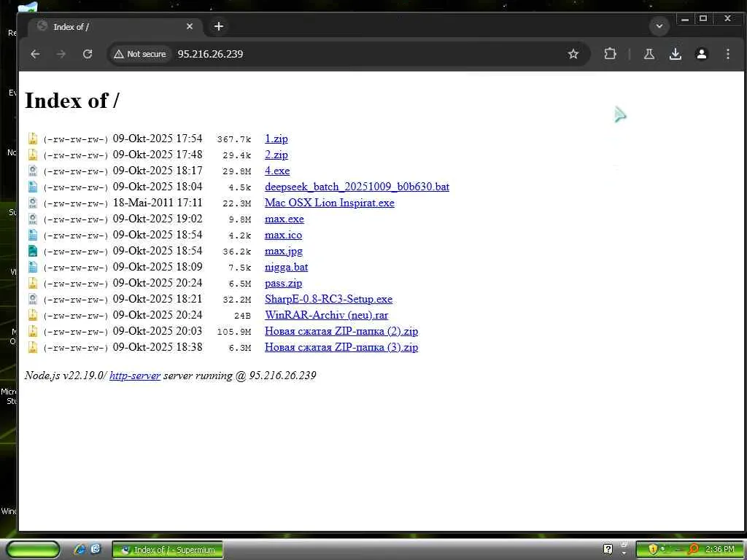Click the file icon beside deepseek_batch bat
The width and height of the screenshot is (747, 560).
(32, 187)
